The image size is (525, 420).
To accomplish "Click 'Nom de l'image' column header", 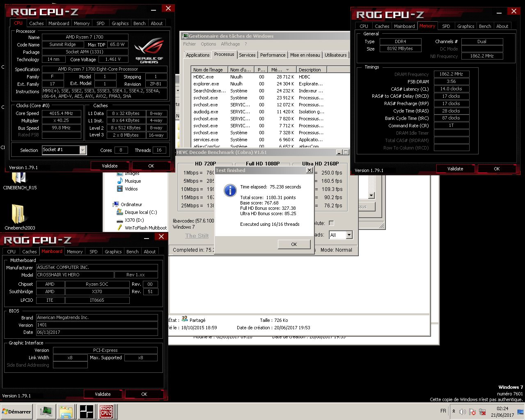I will (210, 70).
